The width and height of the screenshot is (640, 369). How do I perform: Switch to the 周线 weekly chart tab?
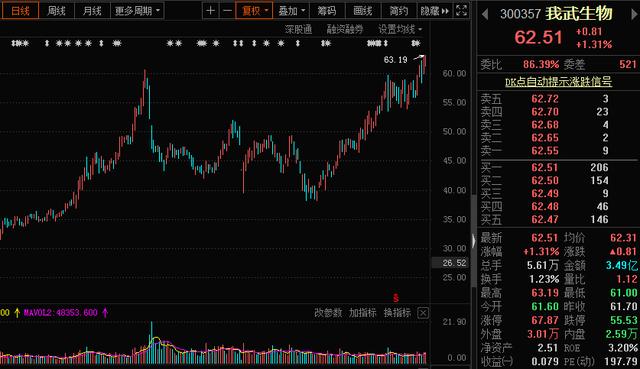[56, 11]
